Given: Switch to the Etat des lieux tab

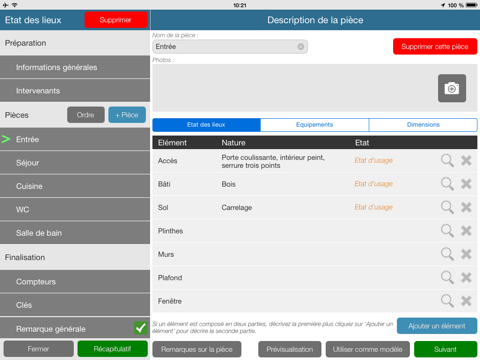Looking at the screenshot, I should click(x=206, y=125).
